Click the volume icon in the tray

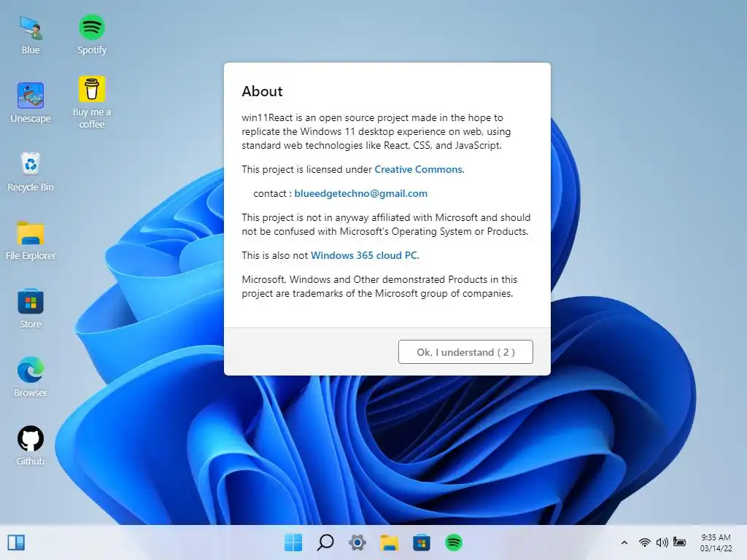tap(662, 542)
